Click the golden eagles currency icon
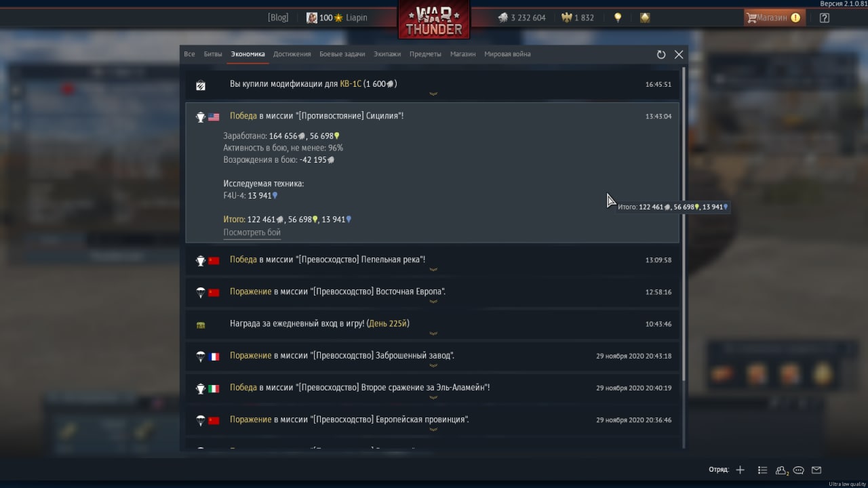Image resolution: width=868 pixels, height=488 pixels. [x=566, y=18]
